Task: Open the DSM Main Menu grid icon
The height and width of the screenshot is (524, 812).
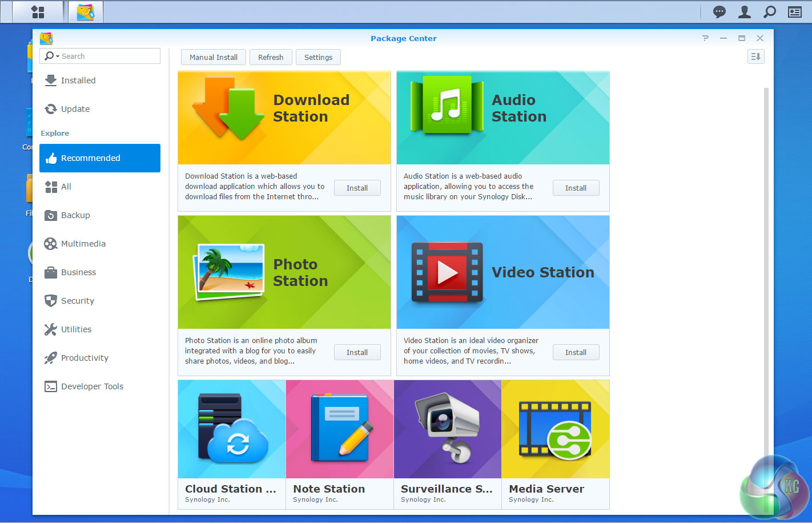Action: pyautogui.click(x=38, y=12)
